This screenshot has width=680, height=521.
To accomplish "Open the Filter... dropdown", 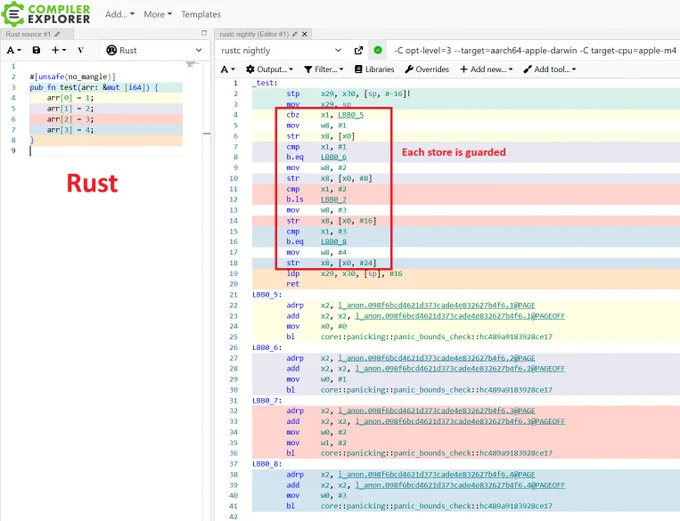I will coord(324,69).
